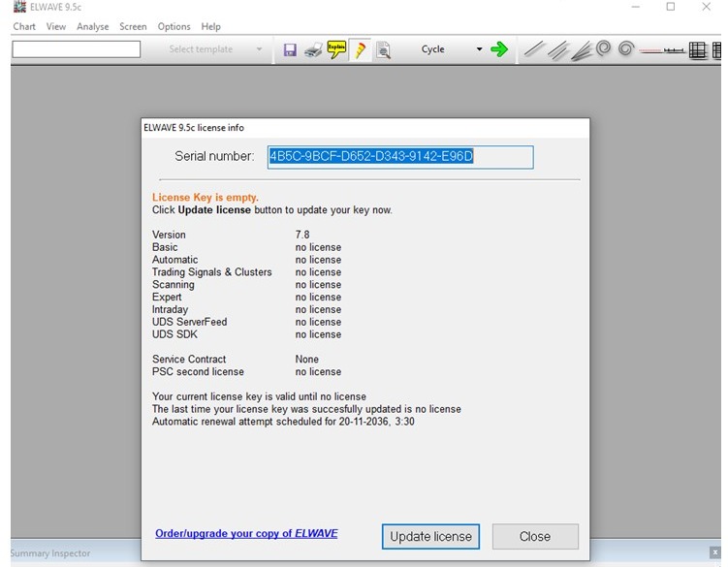Viewport: 728px width, 567px height.
Task: Click the ELWAVE app icon in title bar
Action: click(x=19, y=7)
